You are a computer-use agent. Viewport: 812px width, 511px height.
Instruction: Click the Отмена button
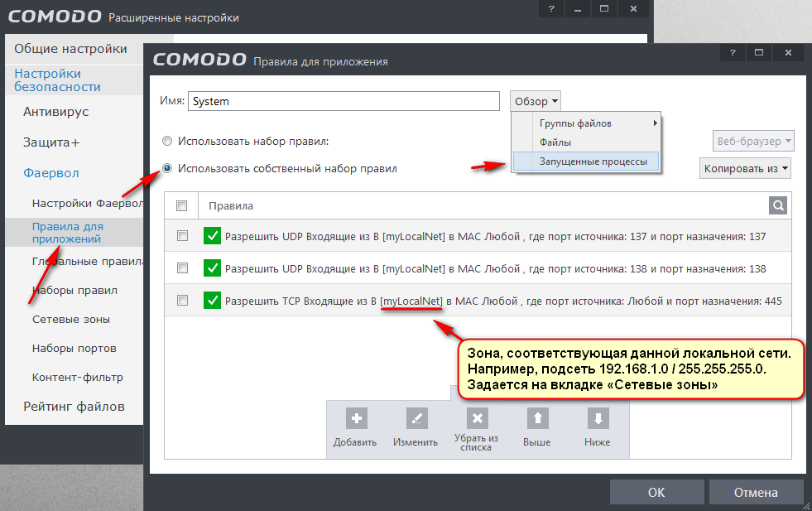(756, 492)
